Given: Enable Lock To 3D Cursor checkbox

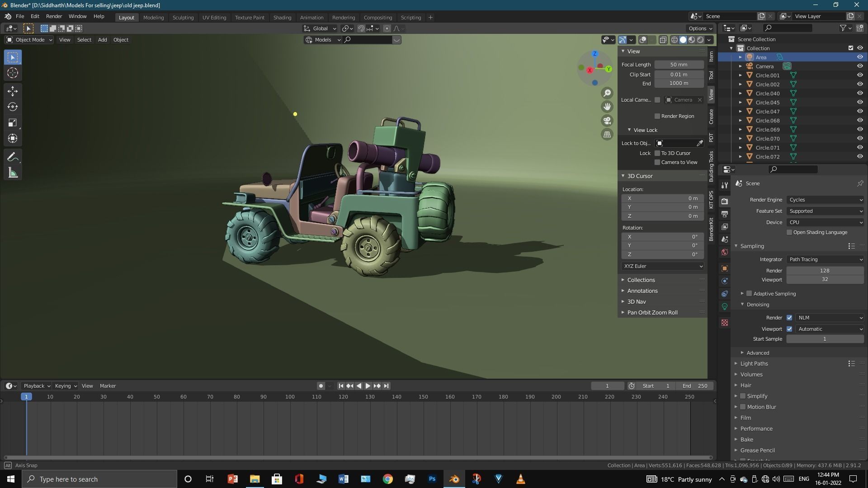Looking at the screenshot, I should [657, 153].
